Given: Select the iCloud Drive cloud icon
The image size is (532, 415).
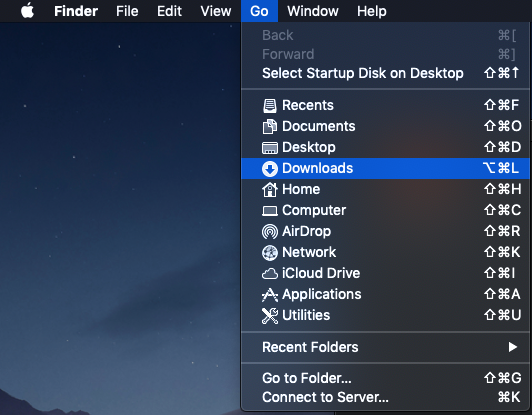Looking at the screenshot, I should click(x=270, y=273).
